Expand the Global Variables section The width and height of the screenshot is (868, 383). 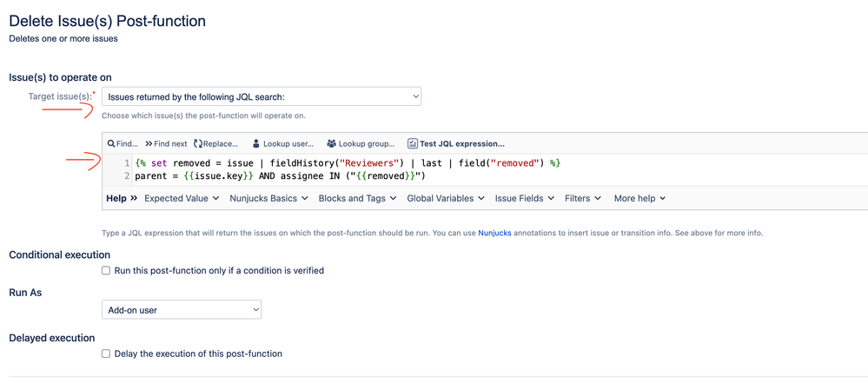point(447,198)
